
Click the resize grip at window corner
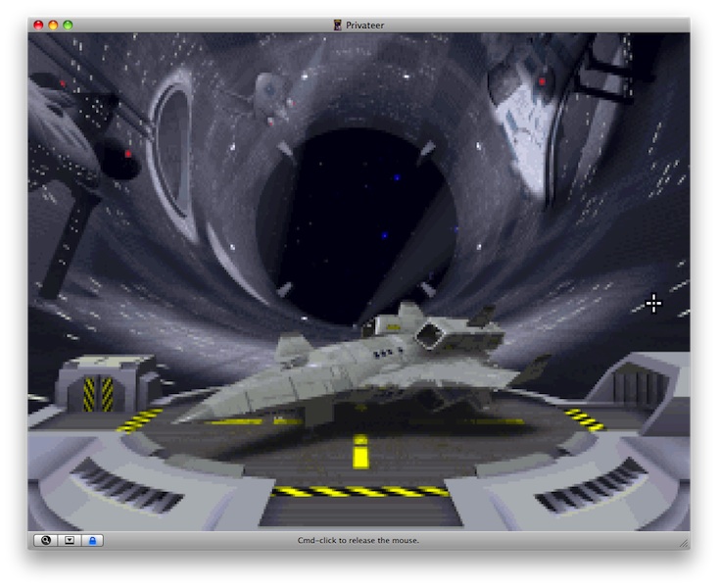pyautogui.click(x=683, y=542)
